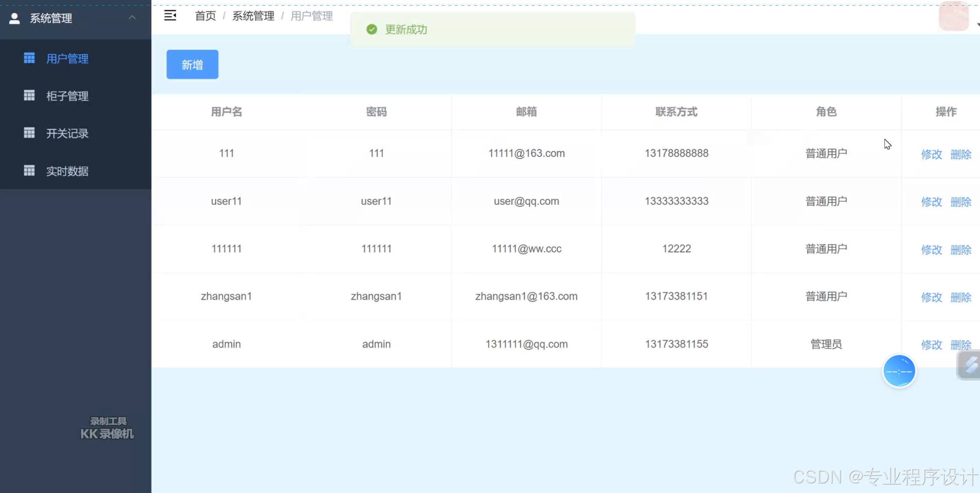Viewport: 980px width, 493px height.
Task: Click the blue floating timer circle
Action: tap(899, 371)
